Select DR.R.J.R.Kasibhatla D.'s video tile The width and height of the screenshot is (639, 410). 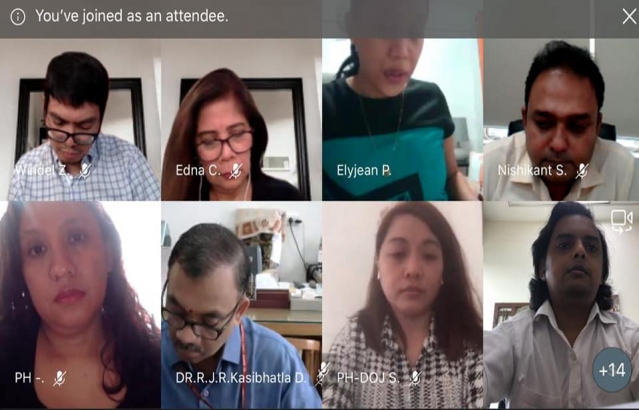(241, 305)
